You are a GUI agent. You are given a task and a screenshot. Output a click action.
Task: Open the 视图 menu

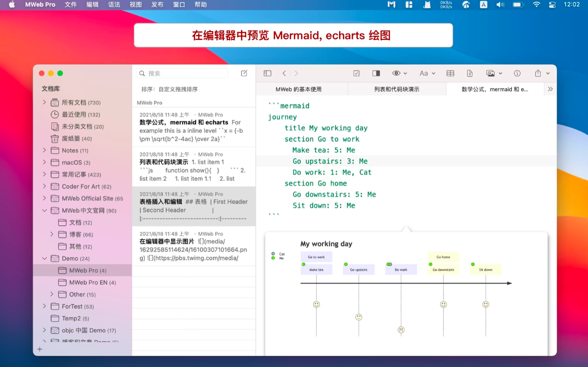point(136,5)
